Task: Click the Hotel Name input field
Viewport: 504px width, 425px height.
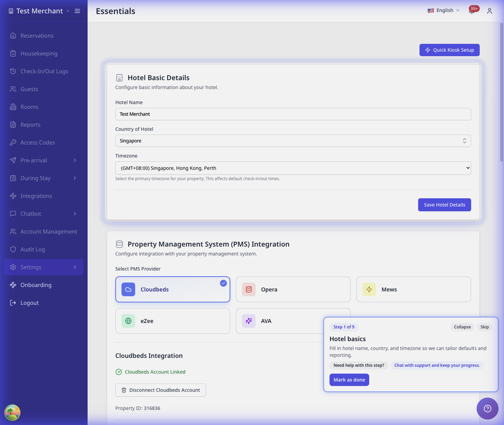Action: pos(293,114)
